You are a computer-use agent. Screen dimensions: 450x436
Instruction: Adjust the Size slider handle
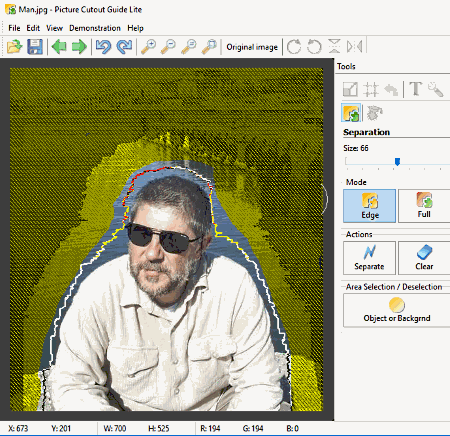point(397,162)
